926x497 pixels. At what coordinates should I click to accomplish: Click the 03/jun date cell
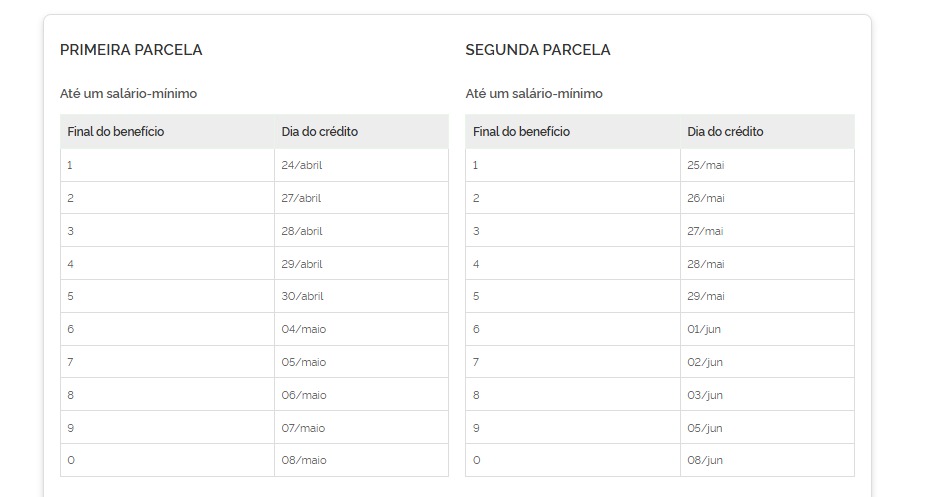tap(704, 395)
